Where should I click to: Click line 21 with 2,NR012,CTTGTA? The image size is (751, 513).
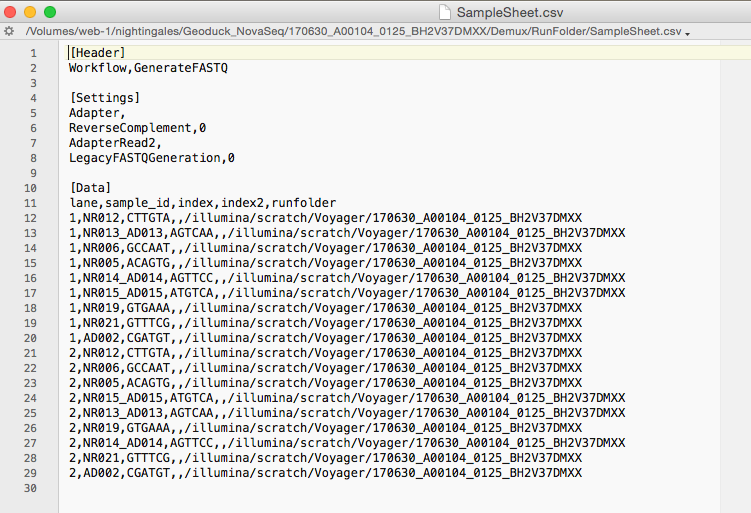[326, 353]
